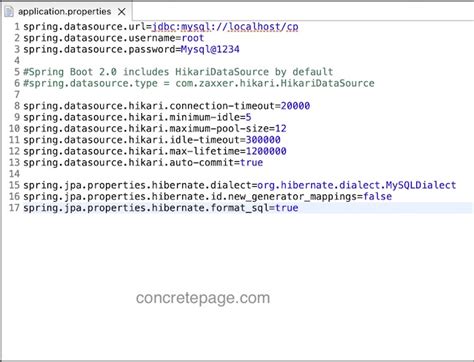474x362 pixels.
Task: Click the password value Mysql@1234
Action: [210, 49]
